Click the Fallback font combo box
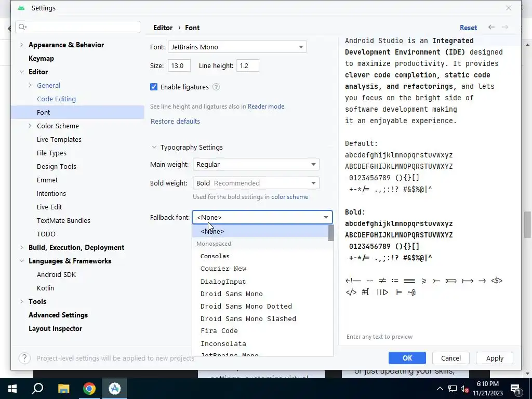Viewport: 532px width, 399px height. (x=262, y=217)
